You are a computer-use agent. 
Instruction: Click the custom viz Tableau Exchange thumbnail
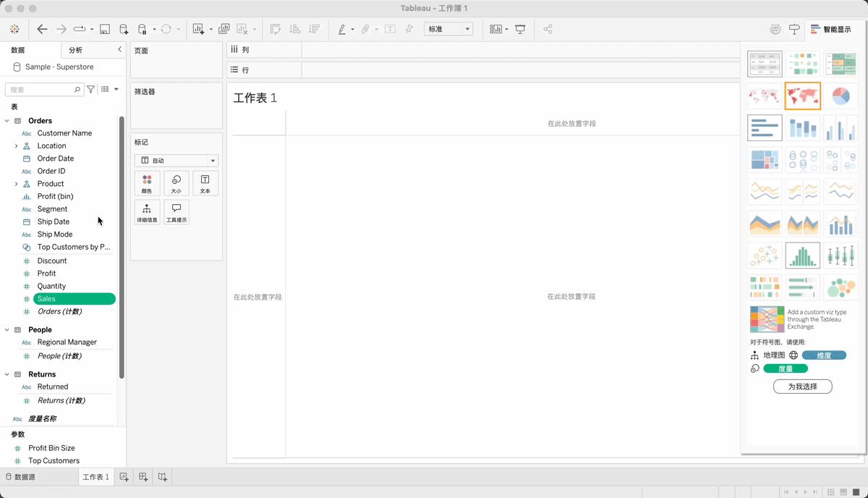(x=767, y=319)
